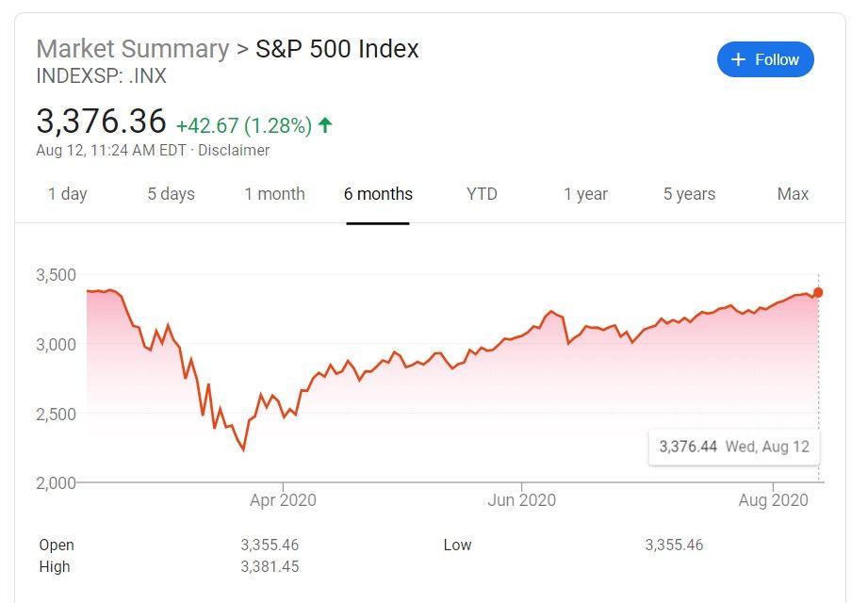Click the S&P 500 Index title link
This screenshot has height=603, width=868.
pos(336,49)
